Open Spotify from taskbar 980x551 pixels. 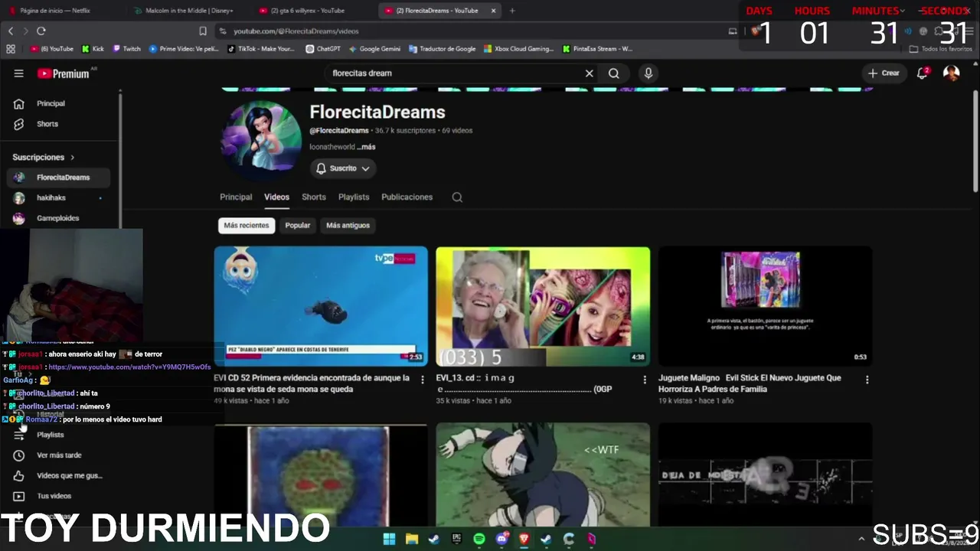coord(479,539)
